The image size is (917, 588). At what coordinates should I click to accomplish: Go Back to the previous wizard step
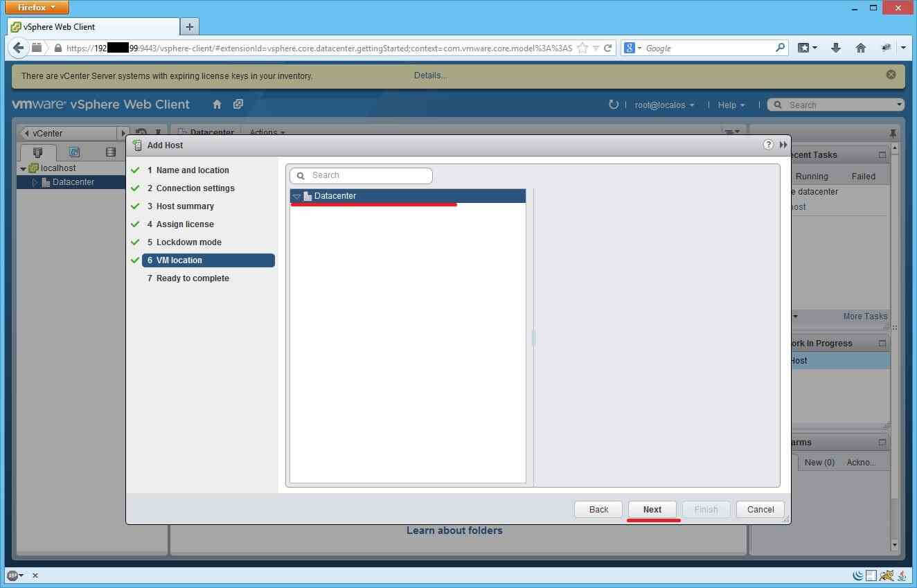tap(598, 509)
